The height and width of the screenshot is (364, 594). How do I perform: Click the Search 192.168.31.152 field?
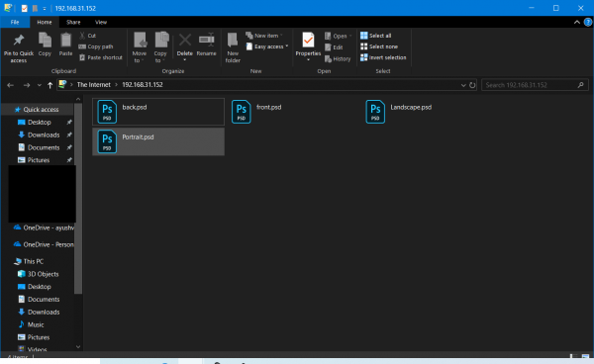coord(535,85)
